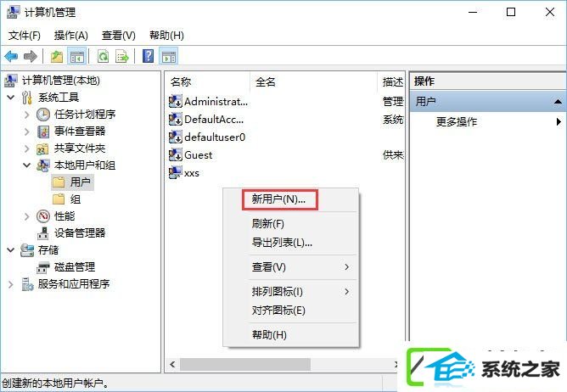Viewport: 567px width, 392px height.
Task: Toggle the Show/Hide console tree icon
Action: [x=76, y=56]
